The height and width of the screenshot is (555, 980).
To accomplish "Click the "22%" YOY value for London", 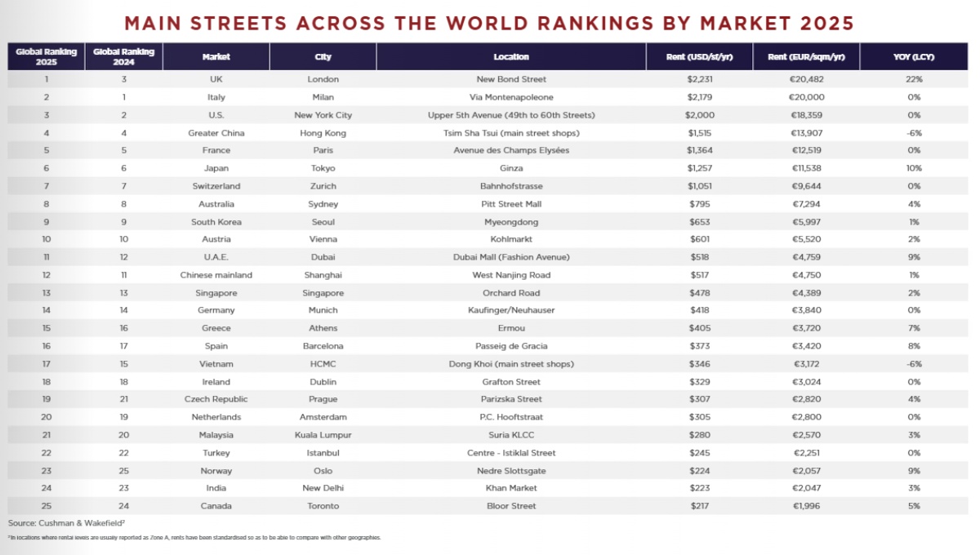I will 913,79.
